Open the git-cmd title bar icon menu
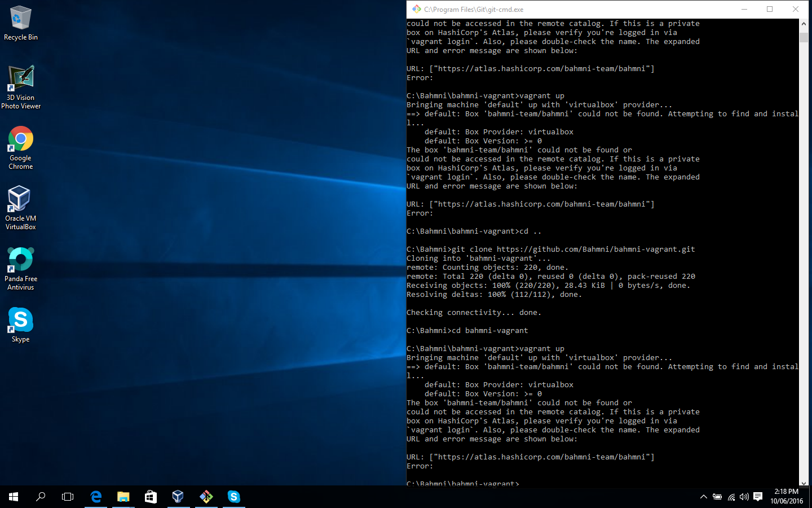 (x=416, y=9)
